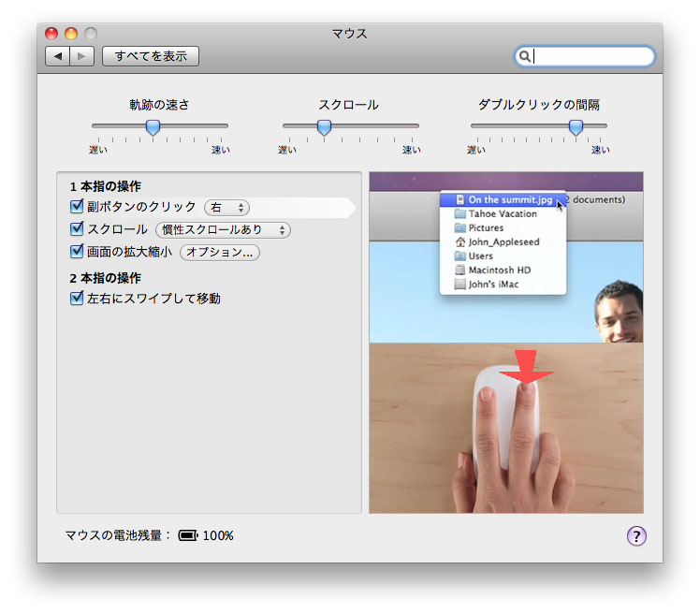
Task: Click the mouse battery level icon
Action: 188,535
